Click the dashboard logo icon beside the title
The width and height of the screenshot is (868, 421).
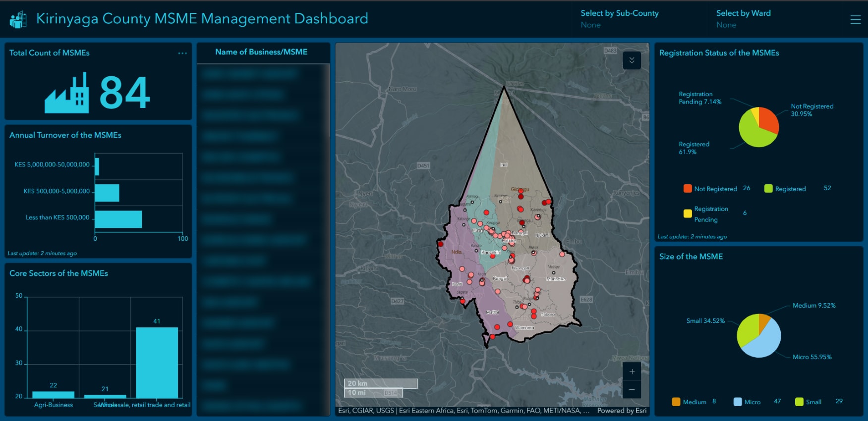tap(18, 20)
